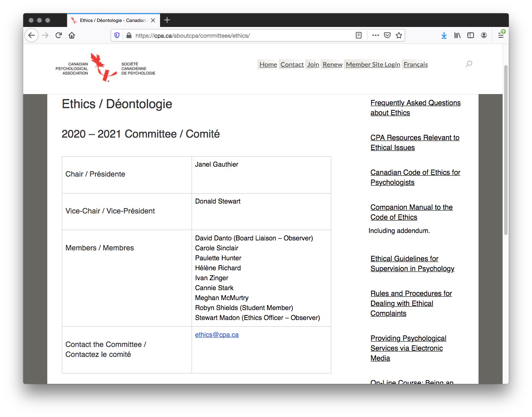This screenshot has height=417, width=532.
Task: Save page to Pocket
Action: click(x=387, y=35)
